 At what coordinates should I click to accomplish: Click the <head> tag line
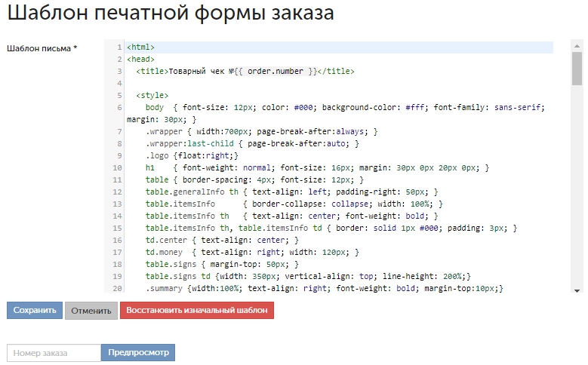[x=140, y=60]
